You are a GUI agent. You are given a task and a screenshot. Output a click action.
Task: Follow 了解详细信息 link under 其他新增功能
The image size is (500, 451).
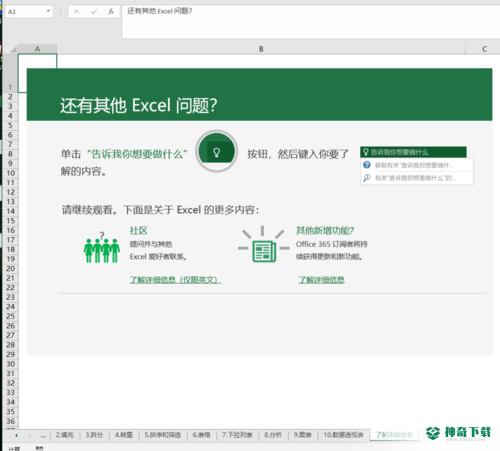321,280
